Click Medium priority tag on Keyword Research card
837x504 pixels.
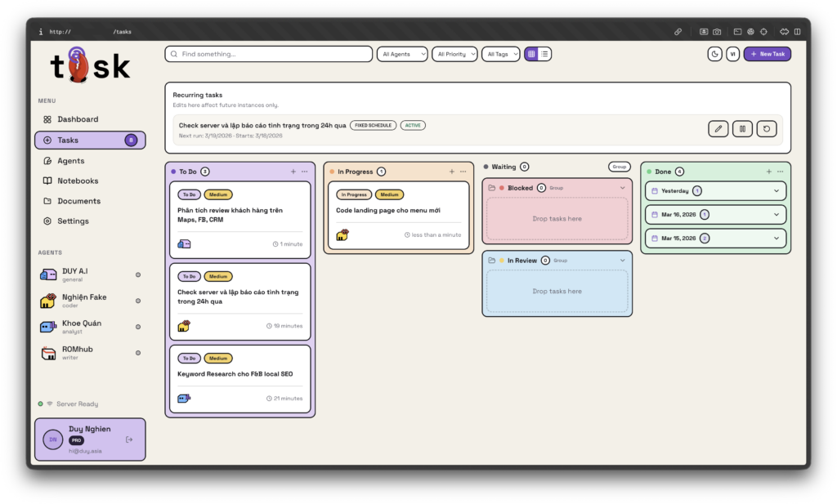pos(217,358)
